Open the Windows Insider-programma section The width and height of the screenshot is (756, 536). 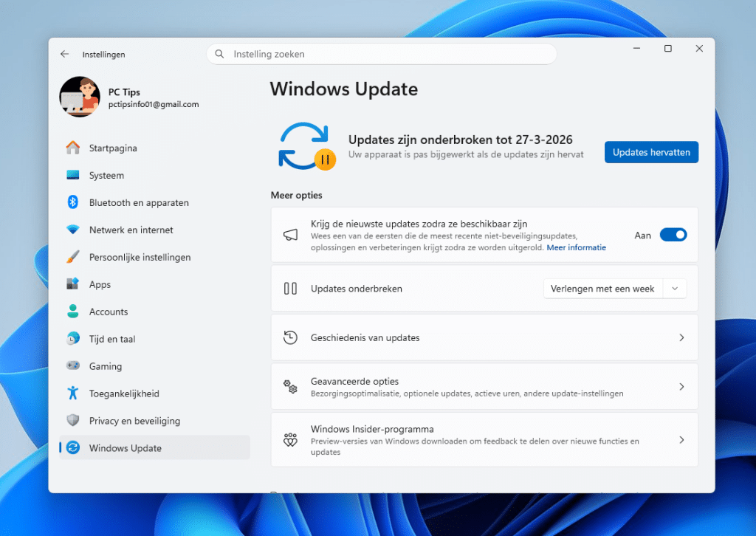click(484, 439)
